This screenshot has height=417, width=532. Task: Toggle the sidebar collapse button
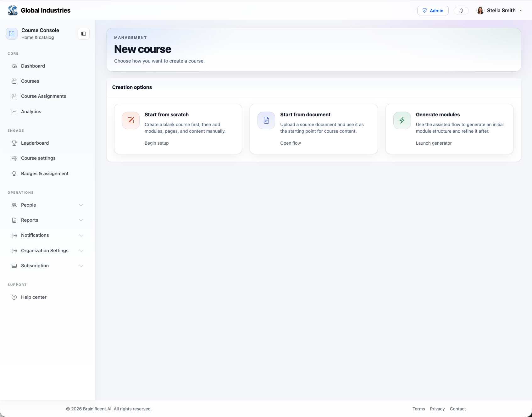point(84,34)
